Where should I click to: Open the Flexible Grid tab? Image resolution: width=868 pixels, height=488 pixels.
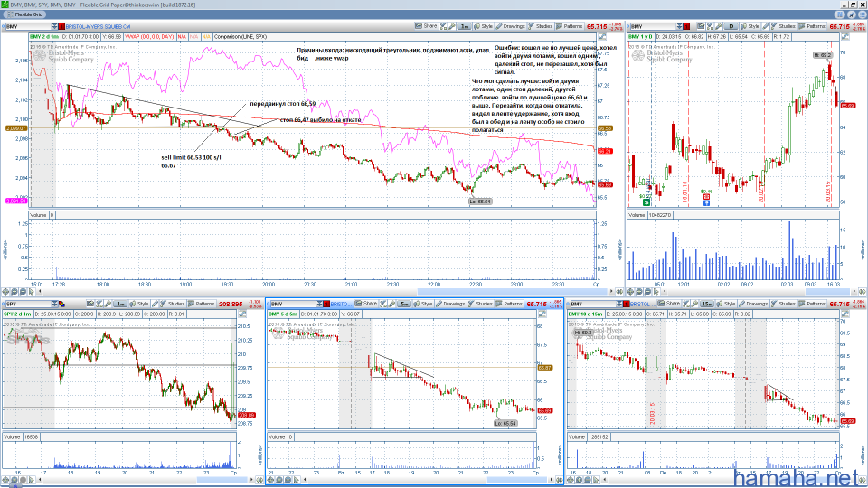click(26, 14)
